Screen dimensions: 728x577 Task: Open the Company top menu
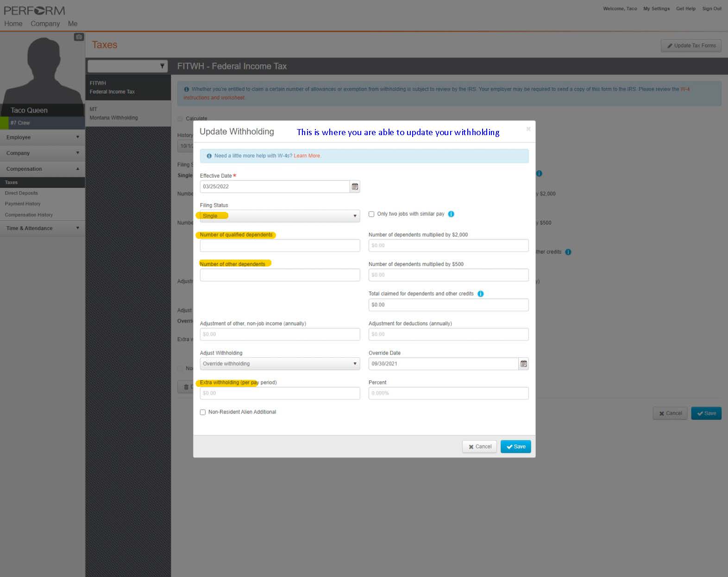tap(45, 24)
